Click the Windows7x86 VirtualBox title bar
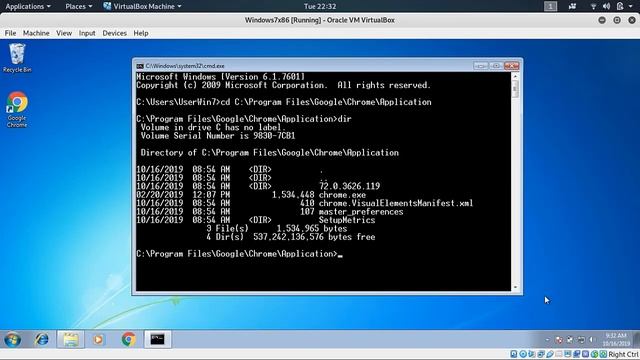 (320, 20)
